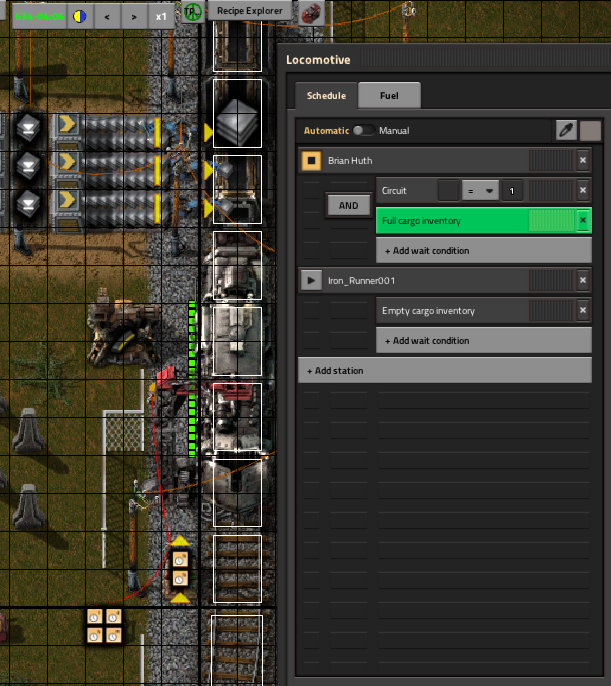Click the '<' speed decrease button
Viewport: 611px width, 686px height.
(107, 17)
